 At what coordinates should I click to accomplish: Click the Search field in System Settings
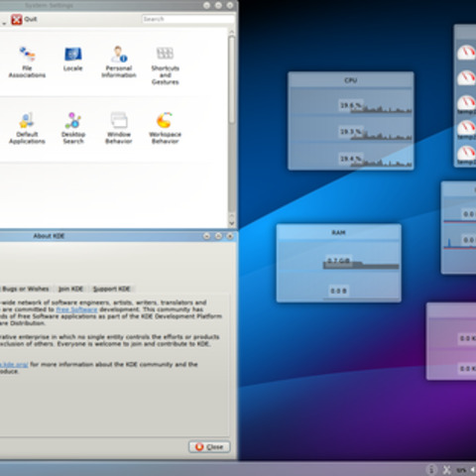click(x=187, y=19)
